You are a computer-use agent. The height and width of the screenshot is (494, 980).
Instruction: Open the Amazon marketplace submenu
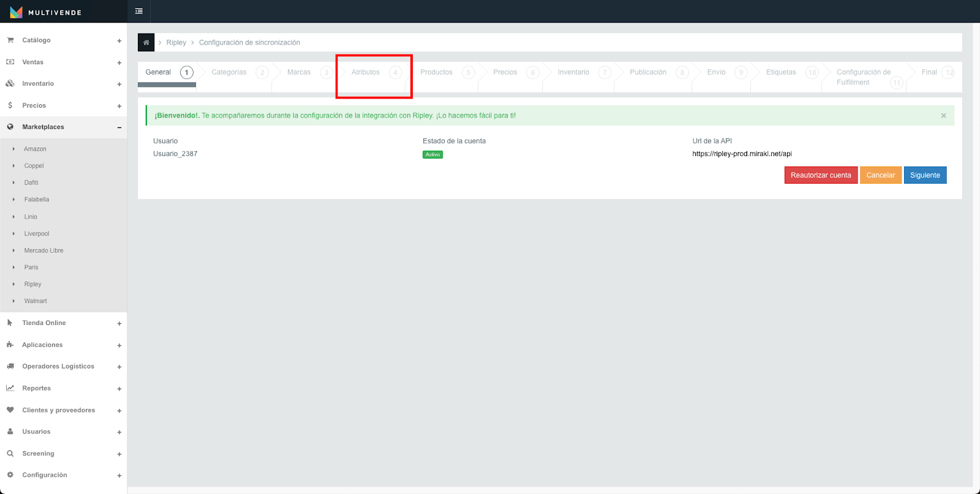point(35,149)
